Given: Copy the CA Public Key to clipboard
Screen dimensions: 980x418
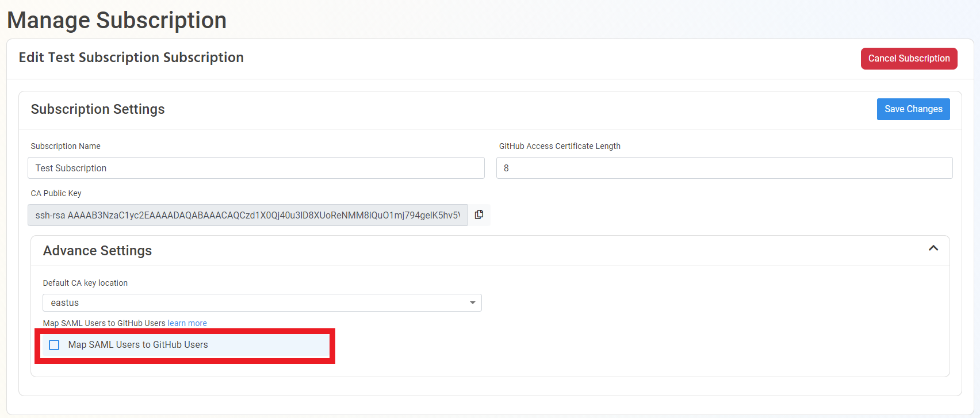Looking at the screenshot, I should click(478, 215).
